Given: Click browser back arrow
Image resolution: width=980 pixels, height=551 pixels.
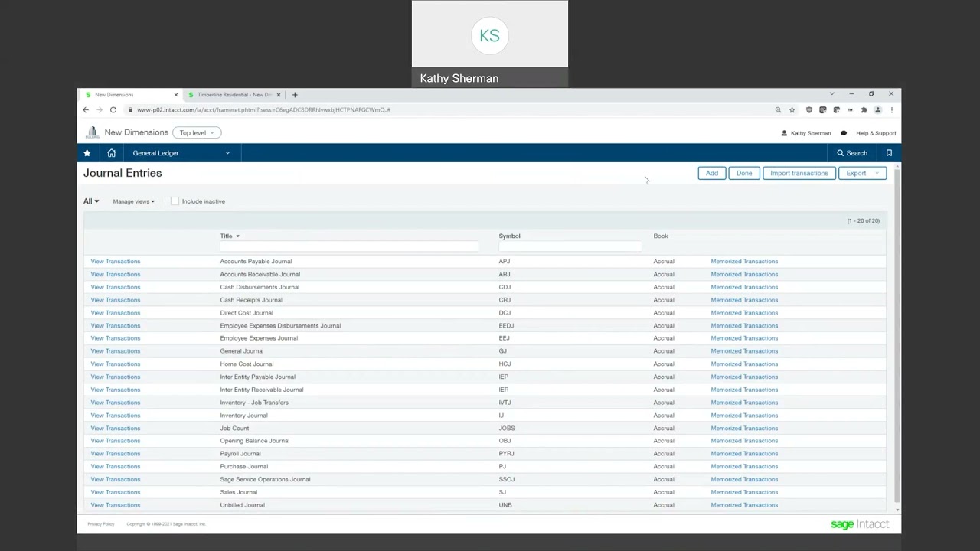Looking at the screenshot, I should click(x=86, y=110).
